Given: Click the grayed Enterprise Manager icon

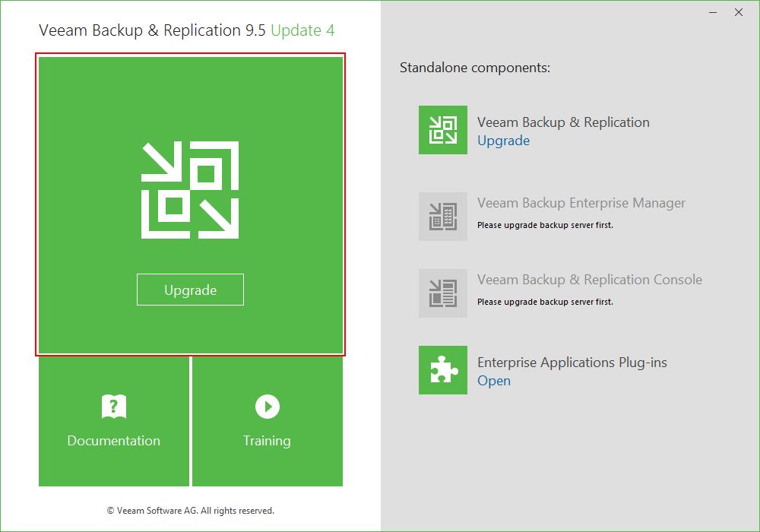Looking at the screenshot, I should (442, 217).
